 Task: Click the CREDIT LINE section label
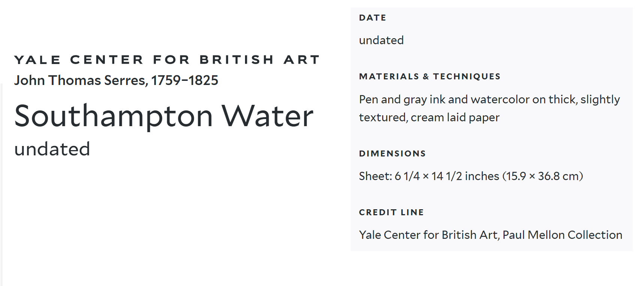391,213
